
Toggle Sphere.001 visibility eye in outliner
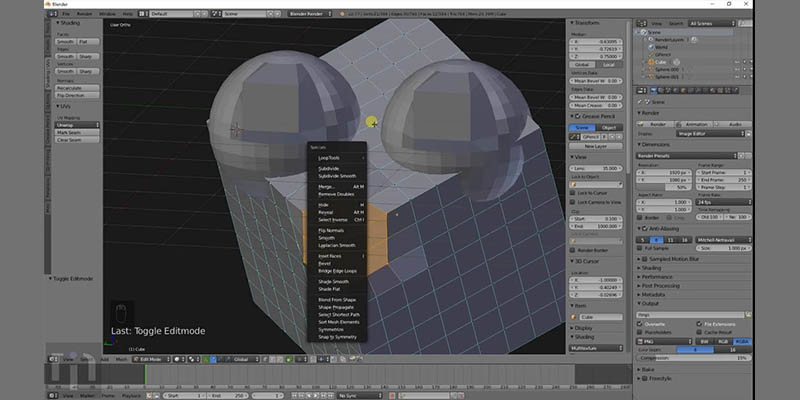click(737, 77)
